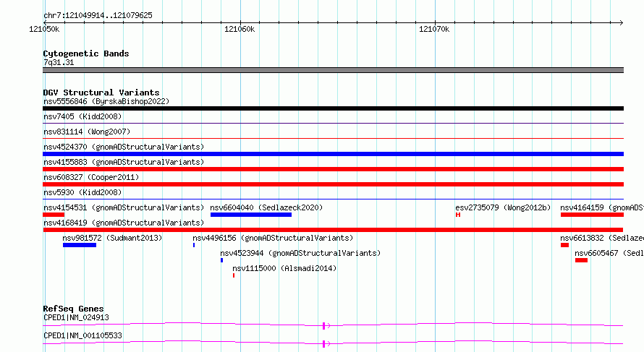Open the DGV Structural Variants track title

(101, 93)
